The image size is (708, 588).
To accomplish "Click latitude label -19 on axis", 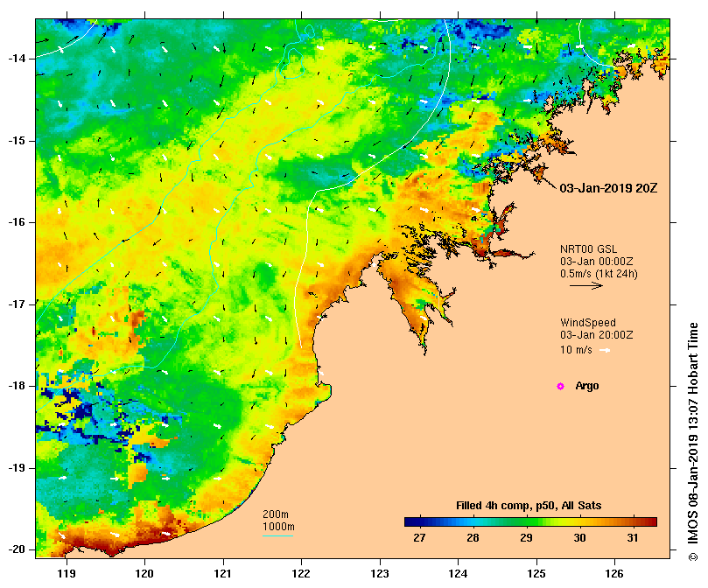I will pyautogui.click(x=17, y=468).
